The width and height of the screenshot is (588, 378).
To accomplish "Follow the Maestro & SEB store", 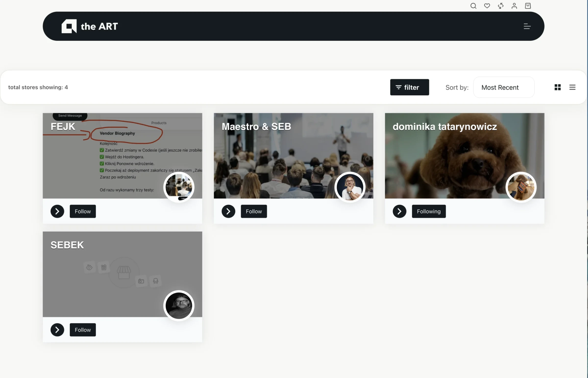I will tap(254, 211).
